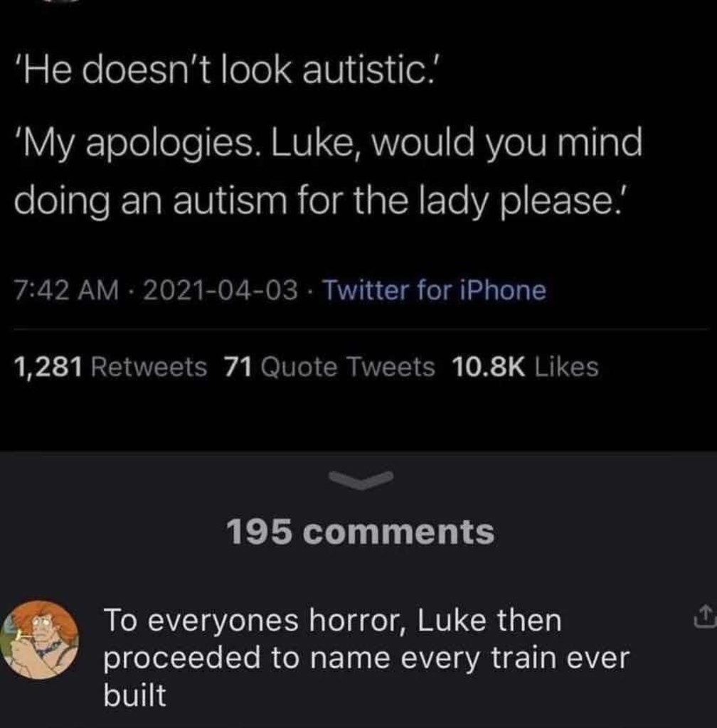The image size is (717, 728).
Task: Tap the 'He doesn't look autistic.' tweet line
Action: [225, 70]
